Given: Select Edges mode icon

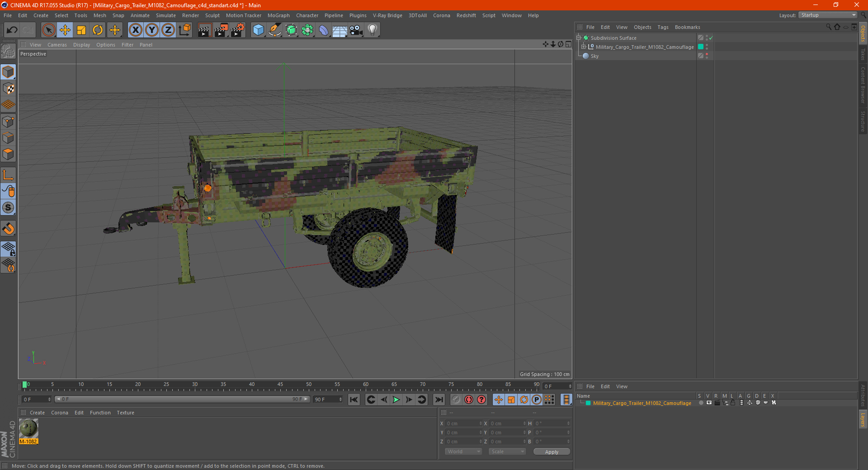Looking at the screenshot, I should click(x=8, y=138).
